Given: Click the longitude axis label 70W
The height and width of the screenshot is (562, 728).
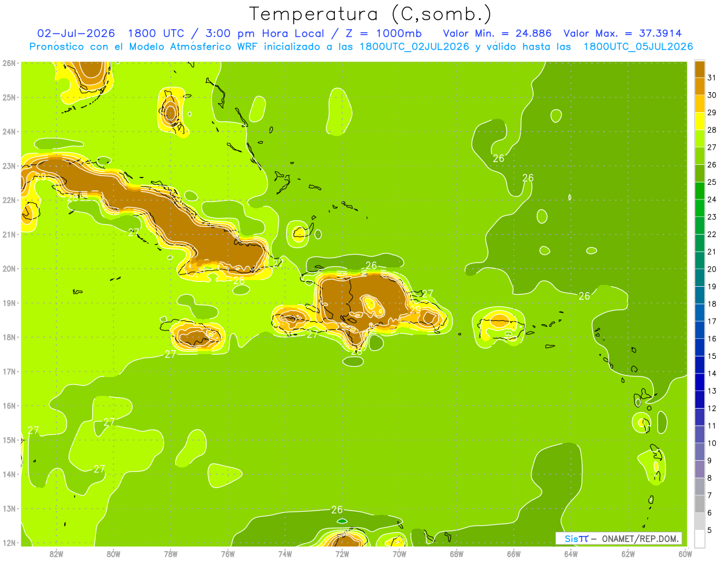Looking at the screenshot, I should click(x=399, y=553).
